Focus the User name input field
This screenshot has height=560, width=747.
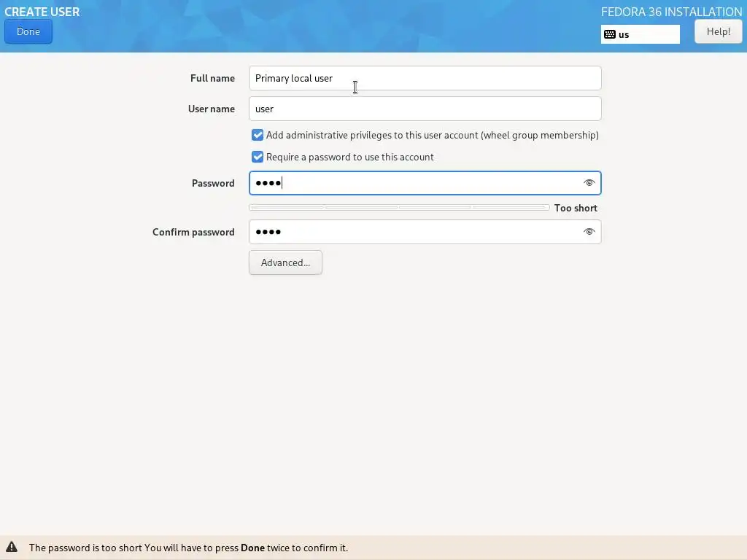click(x=425, y=109)
